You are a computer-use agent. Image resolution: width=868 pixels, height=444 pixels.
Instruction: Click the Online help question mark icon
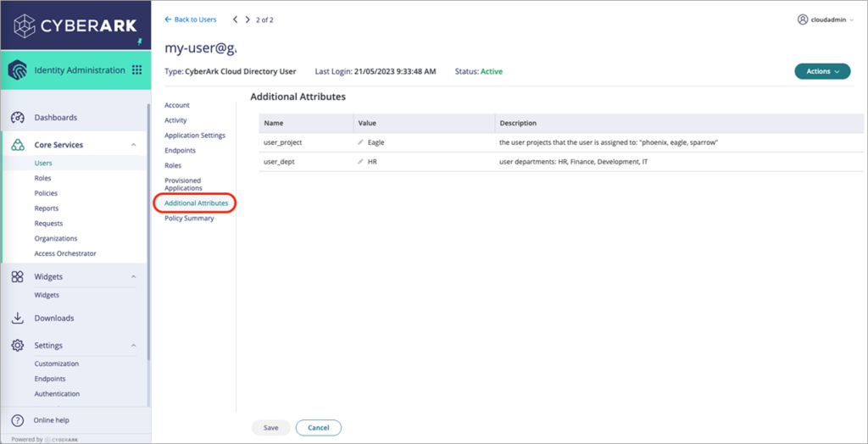tap(18, 420)
